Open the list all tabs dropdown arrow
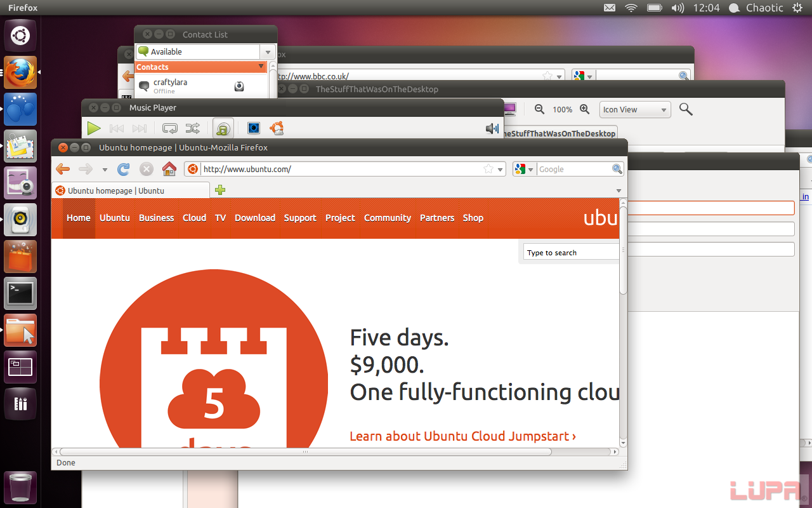Image resolution: width=812 pixels, height=508 pixels. click(x=619, y=190)
